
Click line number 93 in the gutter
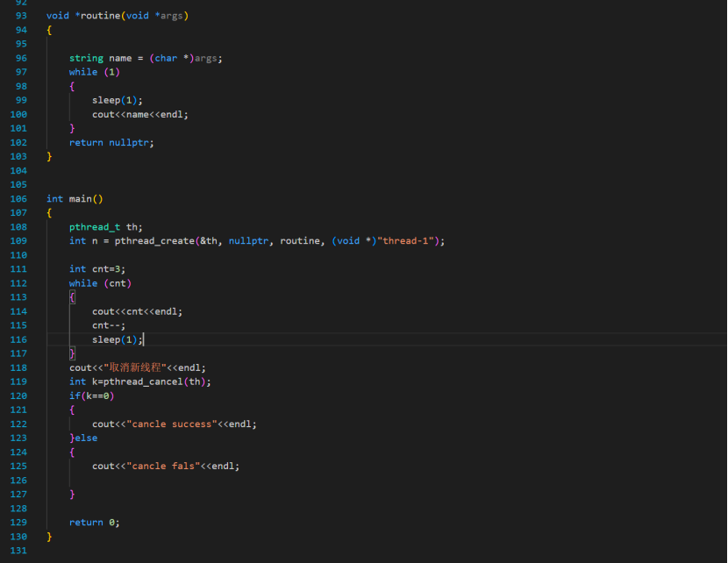(x=21, y=16)
